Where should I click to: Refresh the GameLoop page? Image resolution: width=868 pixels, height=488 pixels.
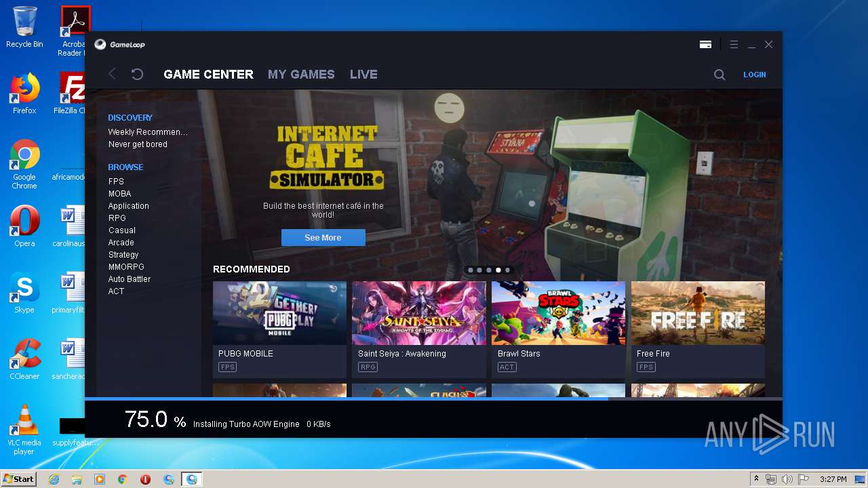[137, 75]
